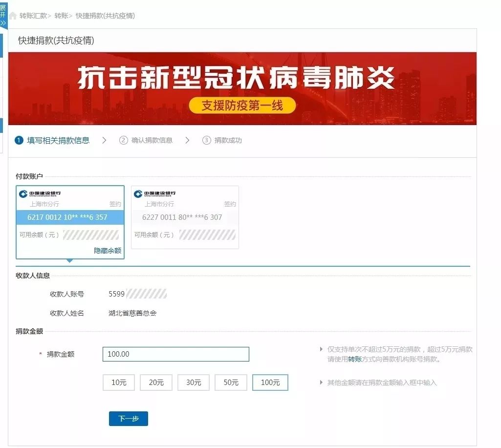Click the home icon in the breadcrumb
This screenshot has width=501, height=448.
pos(13,16)
